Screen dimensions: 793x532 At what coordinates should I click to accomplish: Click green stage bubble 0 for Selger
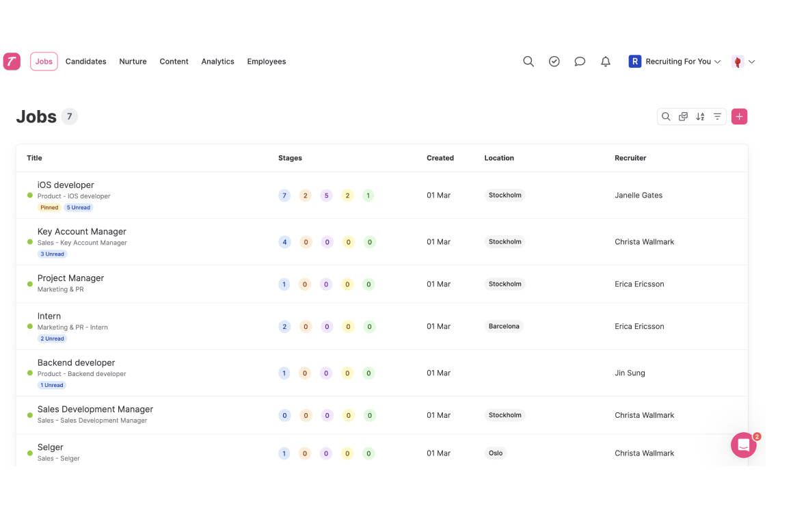pyautogui.click(x=368, y=453)
